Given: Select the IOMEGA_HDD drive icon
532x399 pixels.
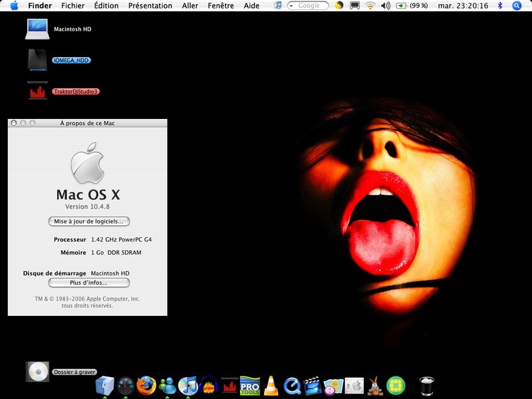Looking at the screenshot, I should 37,60.
